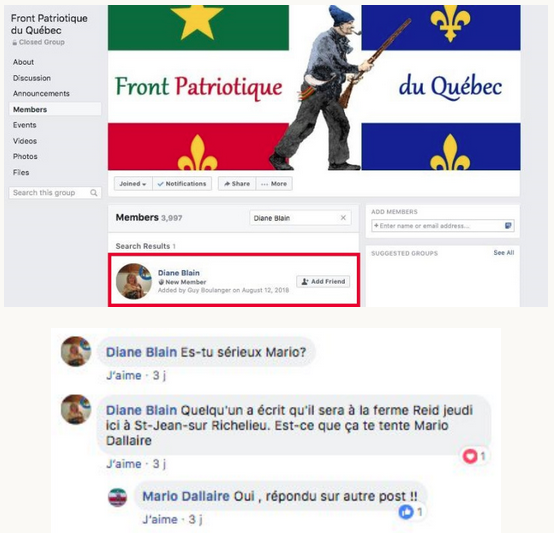This screenshot has width=554, height=533.
Task: Click See All for suggested groups
Action: point(504,253)
